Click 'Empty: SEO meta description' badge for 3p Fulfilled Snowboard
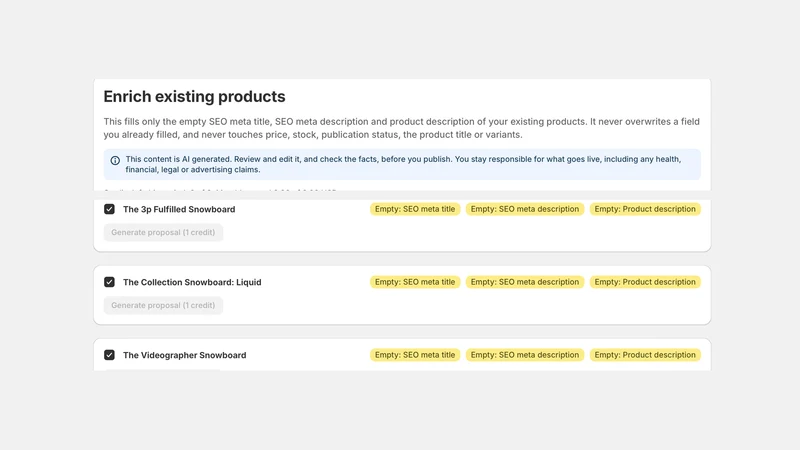800x450 pixels. click(524, 209)
